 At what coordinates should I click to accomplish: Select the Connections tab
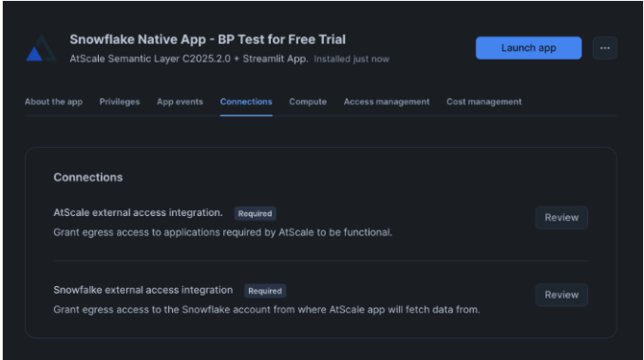[x=246, y=102]
